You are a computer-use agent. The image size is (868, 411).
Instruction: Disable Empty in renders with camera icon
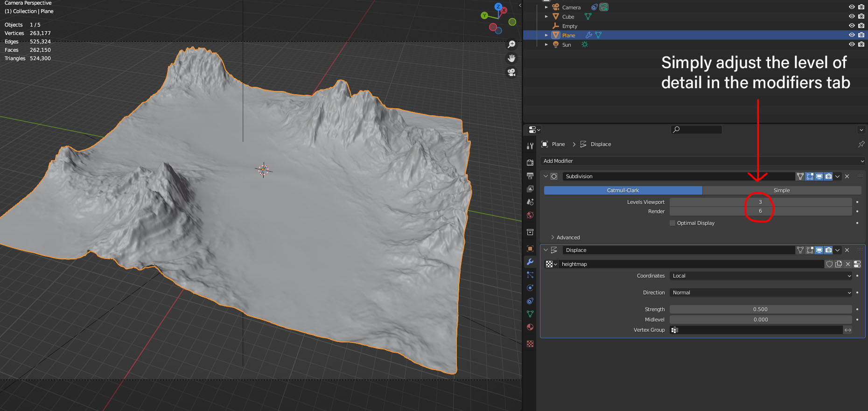tap(861, 26)
